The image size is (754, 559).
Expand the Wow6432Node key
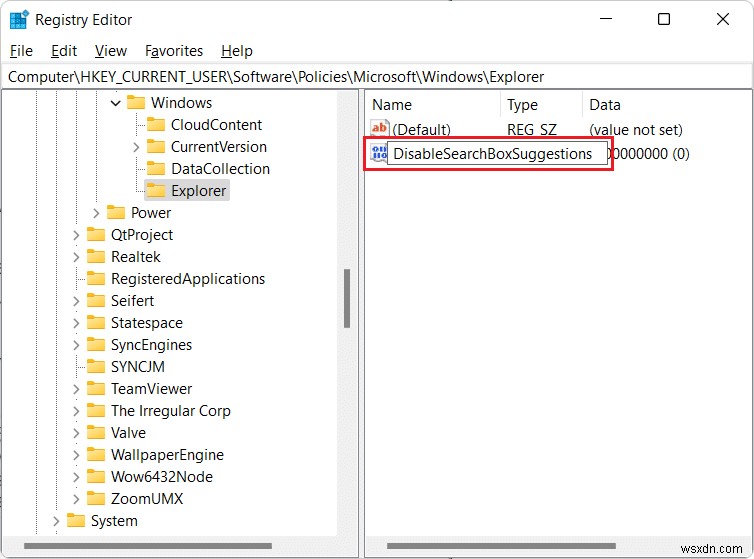coord(75,477)
